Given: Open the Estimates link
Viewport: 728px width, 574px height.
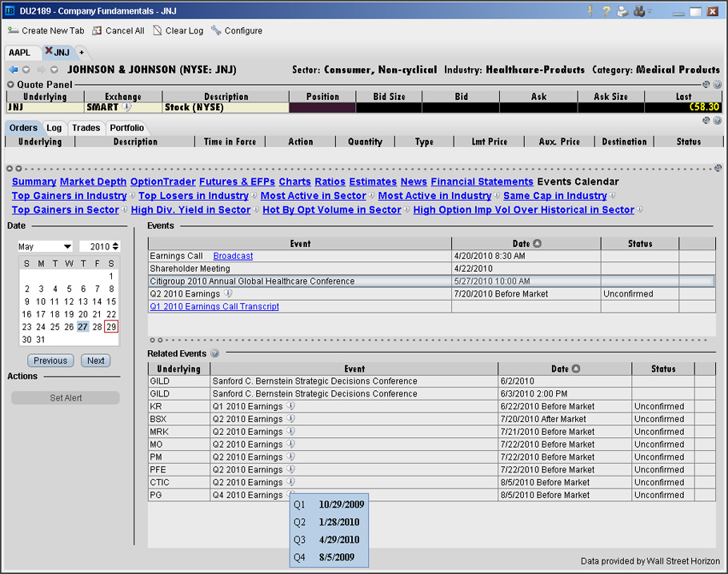Looking at the screenshot, I should pos(373,181).
